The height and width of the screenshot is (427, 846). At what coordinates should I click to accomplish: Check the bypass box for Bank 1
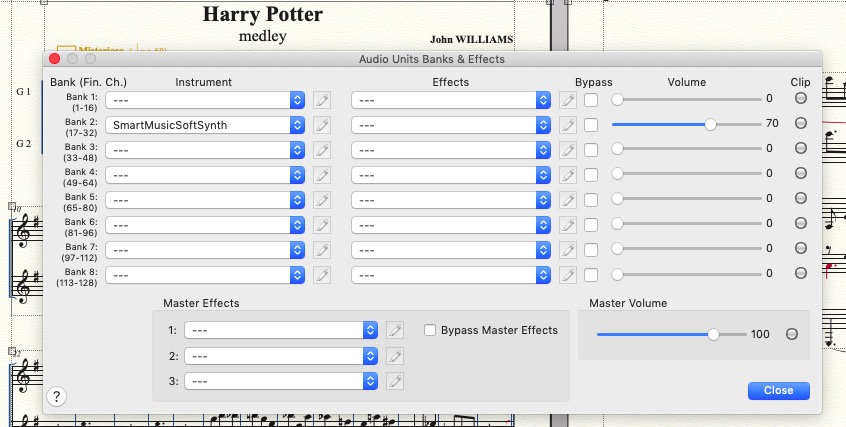click(592, 100)
